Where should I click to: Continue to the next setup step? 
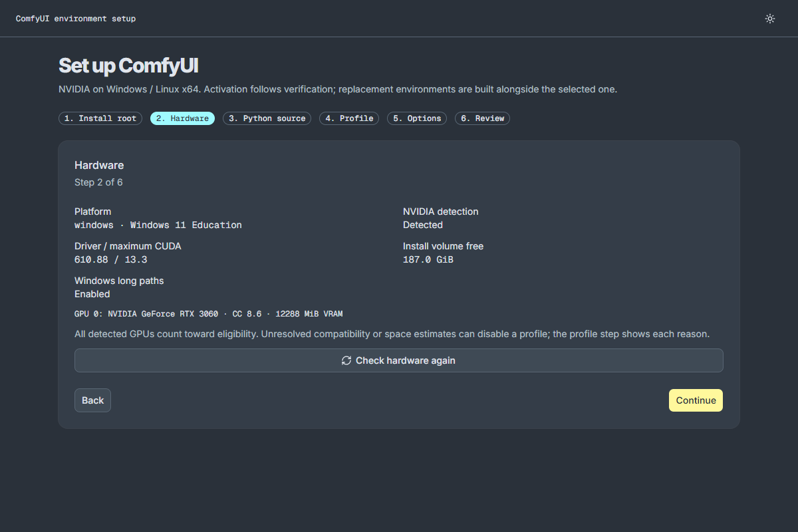pos(696,400)
